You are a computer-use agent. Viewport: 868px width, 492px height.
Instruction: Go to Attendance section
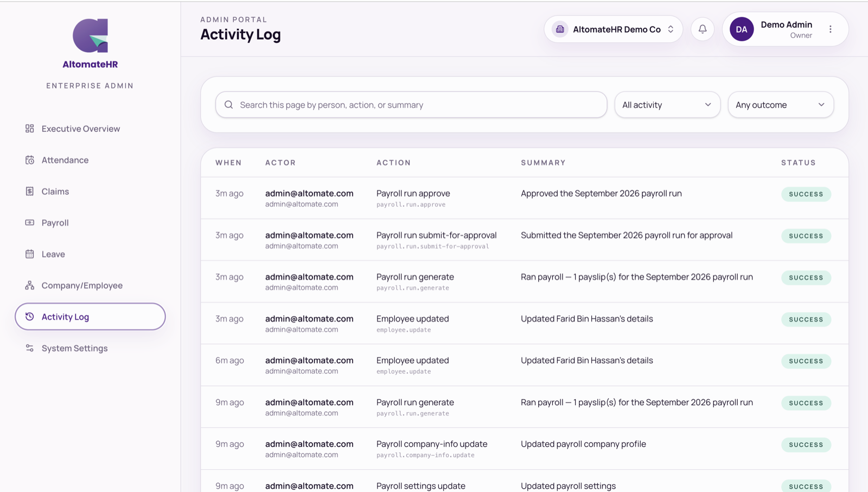pos(65,160)
